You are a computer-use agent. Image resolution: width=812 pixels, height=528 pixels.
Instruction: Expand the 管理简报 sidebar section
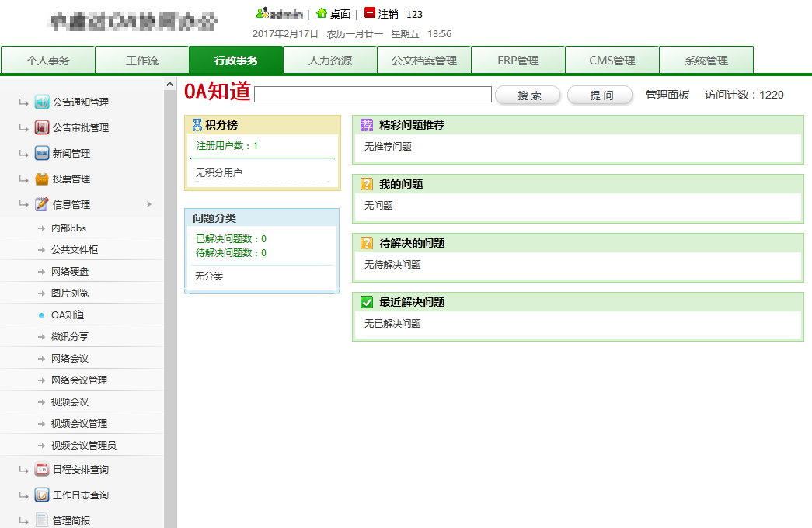[x=71, y=520]
